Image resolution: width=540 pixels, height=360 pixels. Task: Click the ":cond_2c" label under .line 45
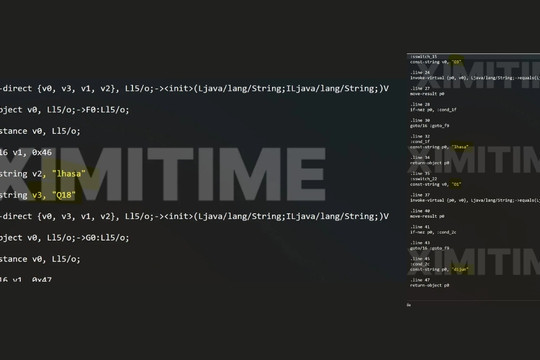[420, 264]
